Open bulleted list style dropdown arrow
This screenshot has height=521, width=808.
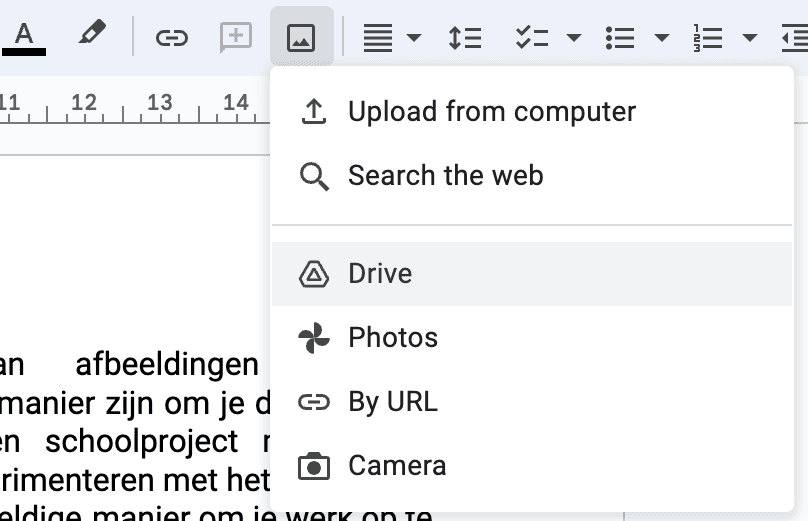coord(662,38)
